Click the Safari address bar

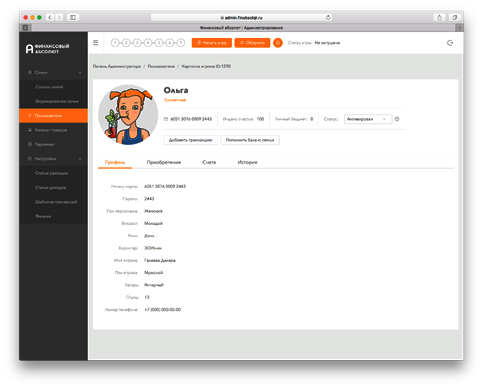(x=242, y=17)
